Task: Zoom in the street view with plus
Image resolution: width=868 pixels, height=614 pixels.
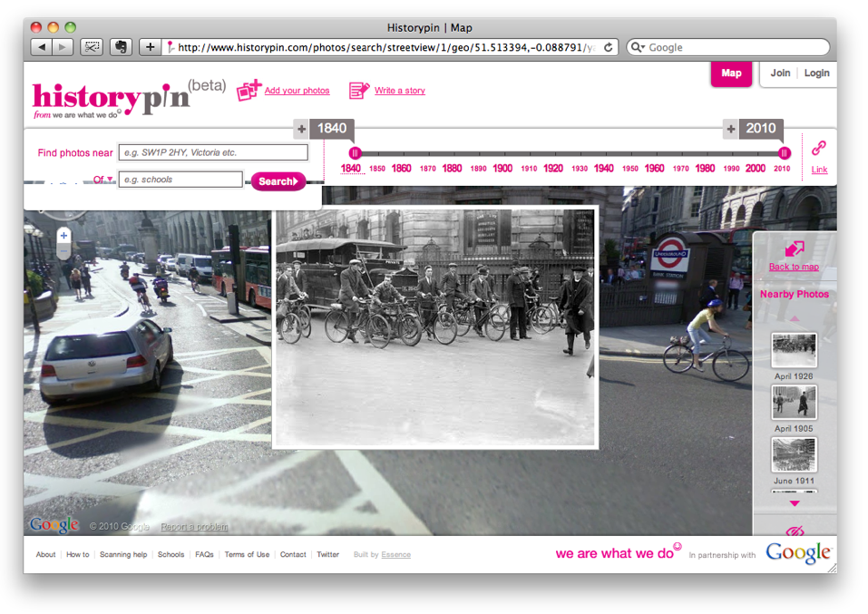Action: (63, 236)
